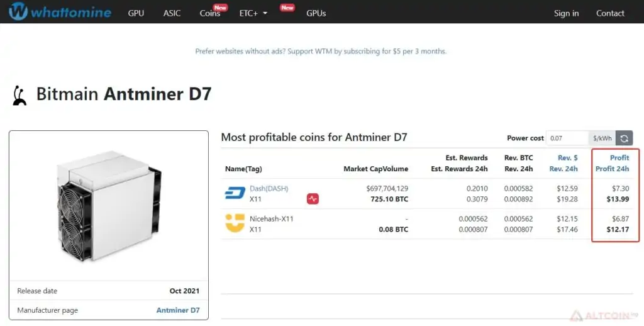Click the refresh button beside power cost
Viewport: 644px width, 326px height.
click(x=625, y=138)
